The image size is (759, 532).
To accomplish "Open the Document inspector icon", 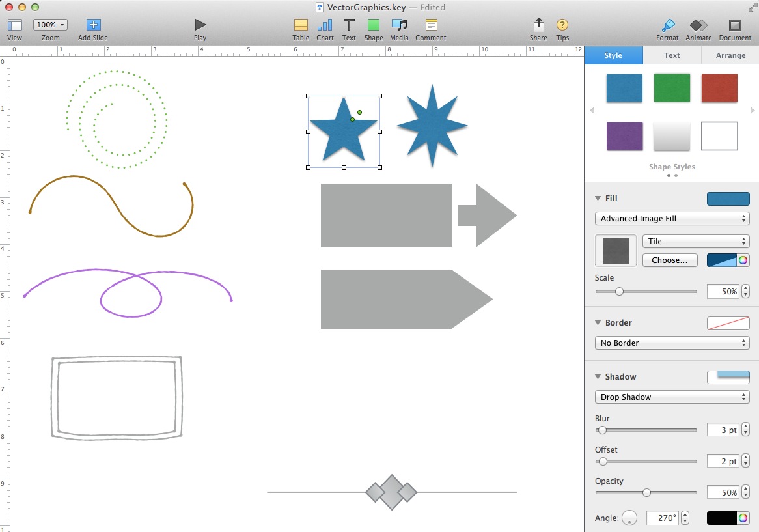I will click(735, 25).
